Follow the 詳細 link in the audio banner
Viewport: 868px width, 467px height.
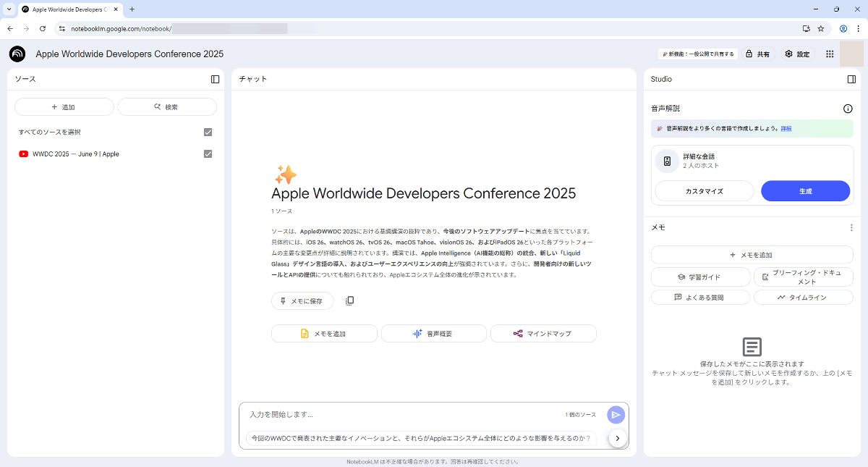tap(786, 128)
